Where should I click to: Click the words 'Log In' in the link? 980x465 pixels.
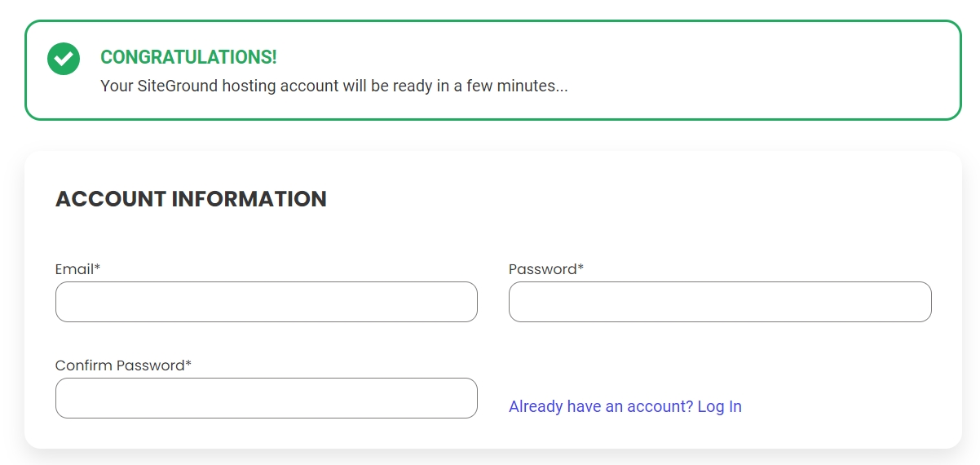pyautogui.click(x=719, y=406)
